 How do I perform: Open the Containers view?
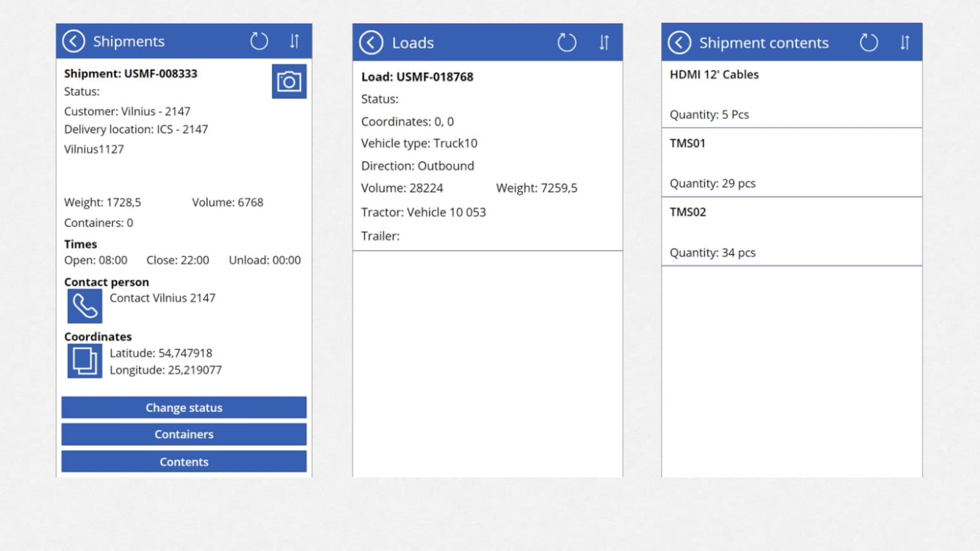tap(184, 434)
